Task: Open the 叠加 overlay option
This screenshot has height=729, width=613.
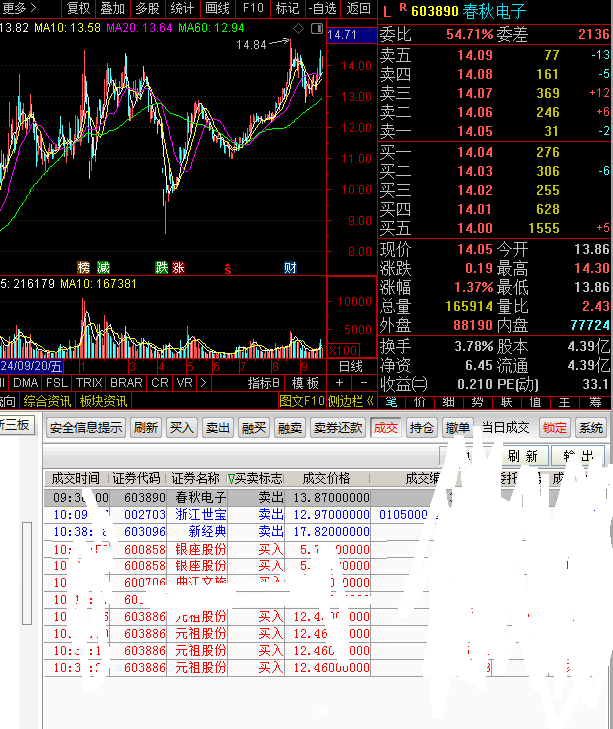Action: [x=113, y=8]
